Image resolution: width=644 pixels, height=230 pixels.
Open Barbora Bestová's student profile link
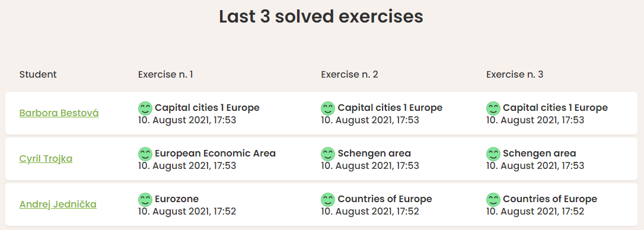(x=59, y=113)
